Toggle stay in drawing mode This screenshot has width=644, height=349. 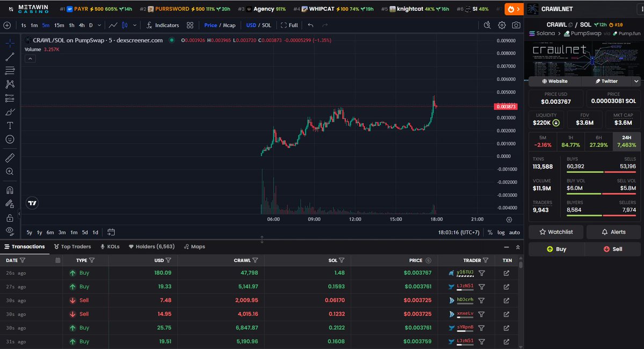10,203
